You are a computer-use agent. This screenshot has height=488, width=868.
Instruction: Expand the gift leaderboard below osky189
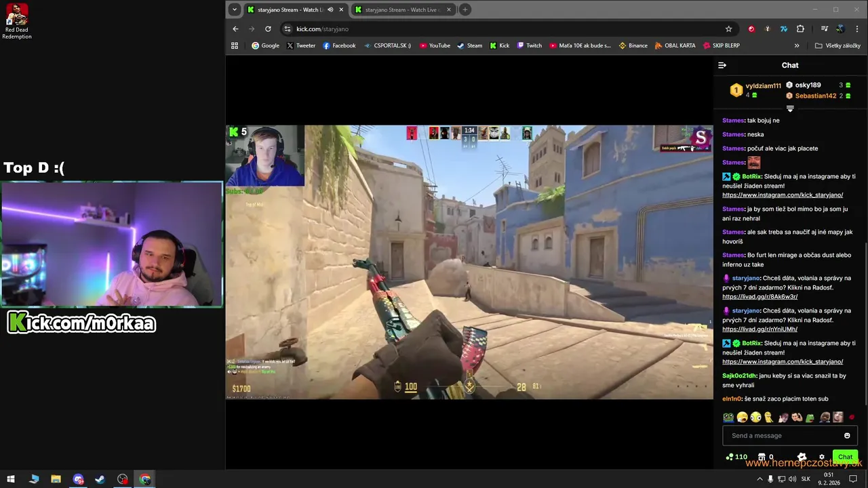[x=790, y=108]
